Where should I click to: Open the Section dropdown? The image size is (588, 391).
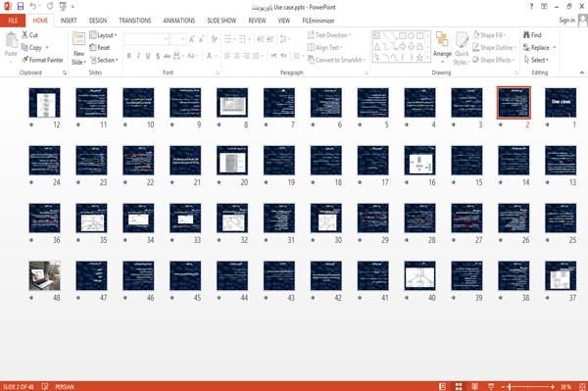104,60
